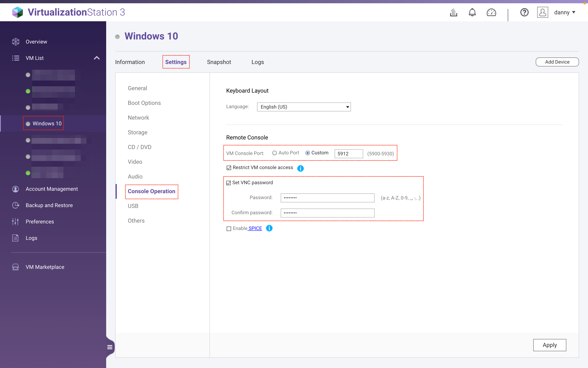
Task: Select the Custom port radio button
Action: (308, 153)
